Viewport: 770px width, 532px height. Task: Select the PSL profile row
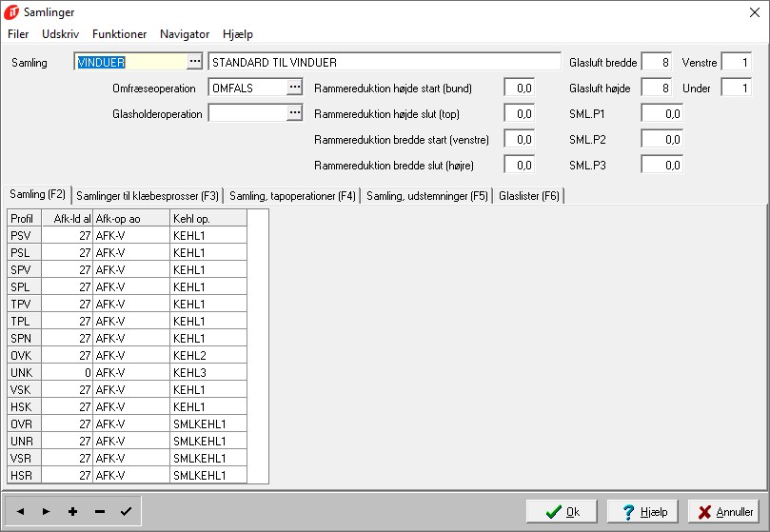(128, 252)
